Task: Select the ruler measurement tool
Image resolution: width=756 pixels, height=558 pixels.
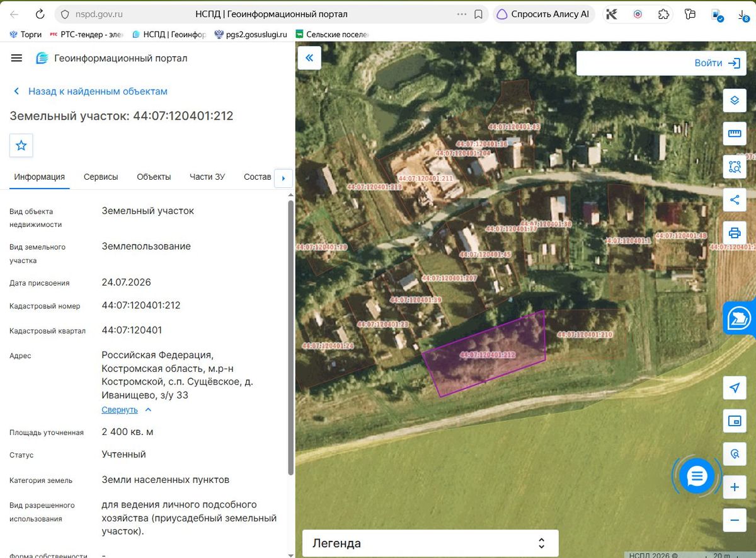Action: (x=735, y=133)
